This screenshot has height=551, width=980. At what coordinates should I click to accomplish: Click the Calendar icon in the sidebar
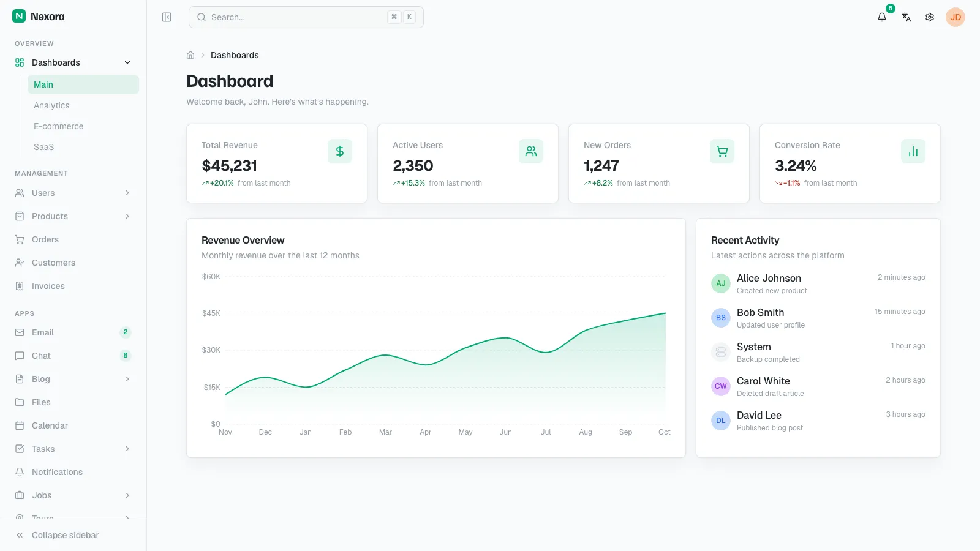(x=20, y=425)
